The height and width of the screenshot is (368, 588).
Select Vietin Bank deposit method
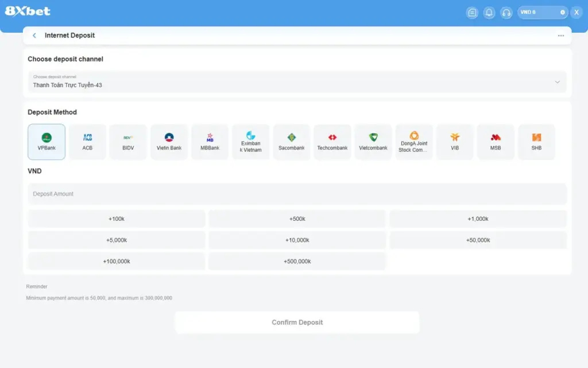click(x=169, y=142)
